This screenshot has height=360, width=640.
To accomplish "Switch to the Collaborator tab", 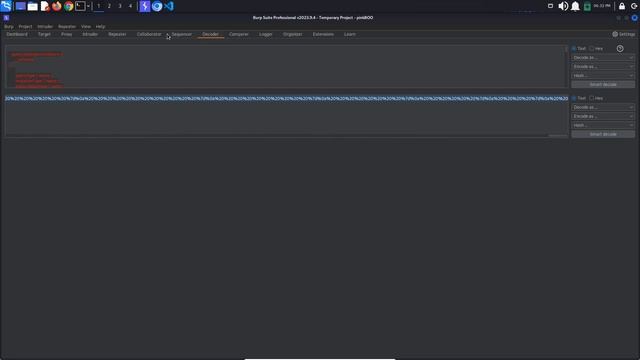I will click(x=149, y=34).
